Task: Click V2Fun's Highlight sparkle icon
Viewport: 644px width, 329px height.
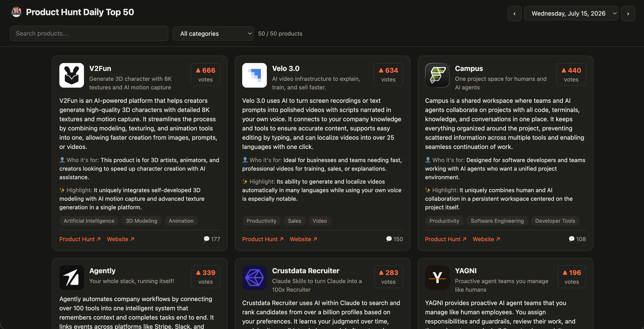Action: pyautogui.click(x=62, y=190)
